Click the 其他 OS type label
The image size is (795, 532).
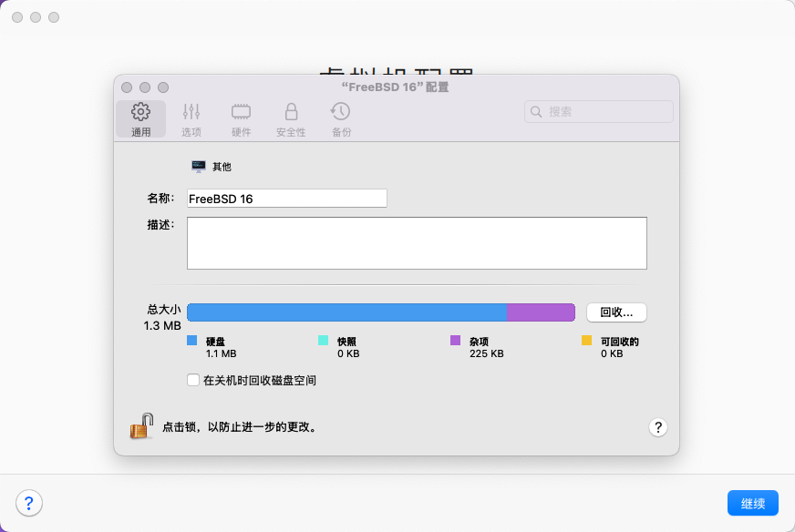222,167
